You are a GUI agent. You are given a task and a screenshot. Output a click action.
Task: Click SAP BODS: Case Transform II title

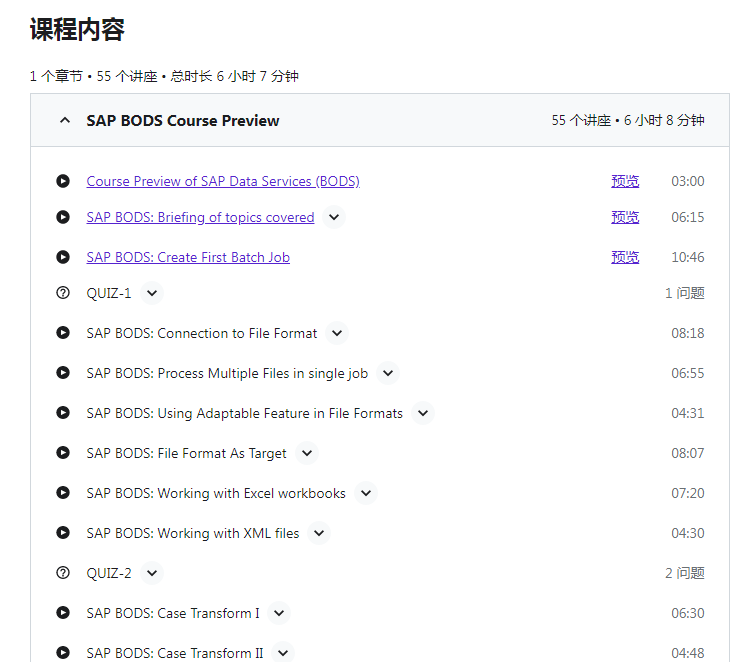click(175, 653)
